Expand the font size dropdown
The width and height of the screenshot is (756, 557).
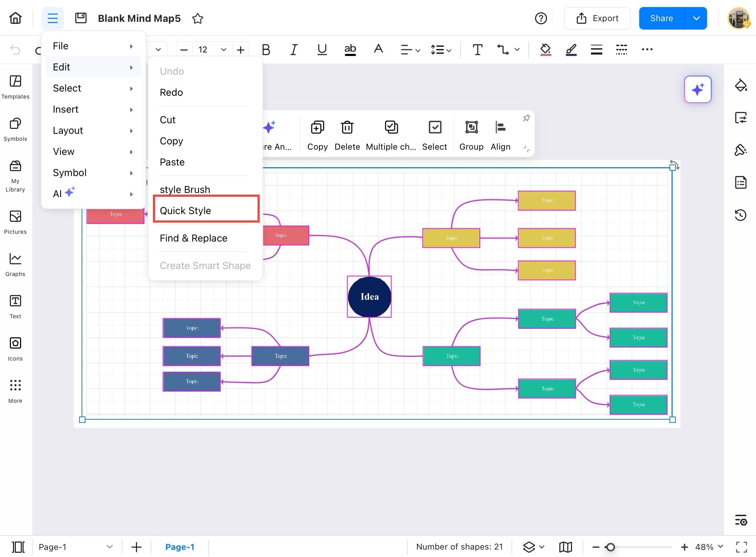[x=223, y=49]
